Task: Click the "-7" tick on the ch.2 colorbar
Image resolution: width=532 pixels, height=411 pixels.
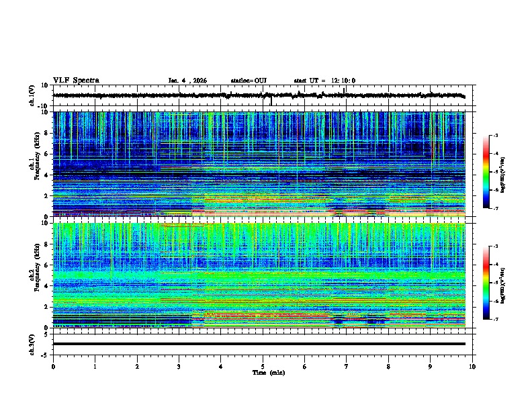Action: (496, 320)
